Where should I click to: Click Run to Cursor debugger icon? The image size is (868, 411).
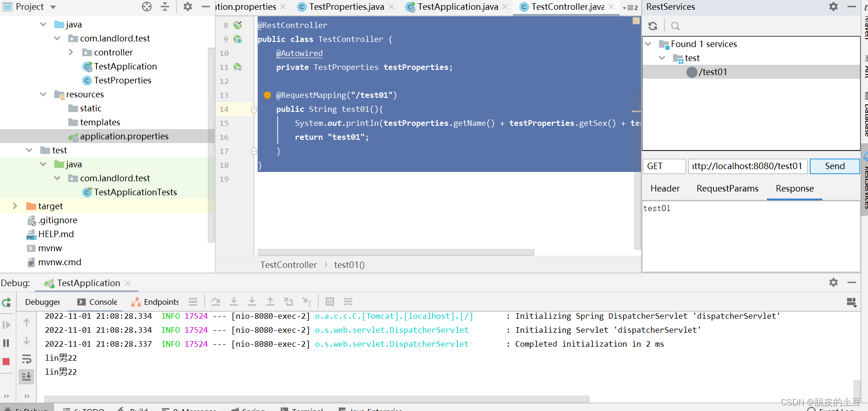coord(307,301)
